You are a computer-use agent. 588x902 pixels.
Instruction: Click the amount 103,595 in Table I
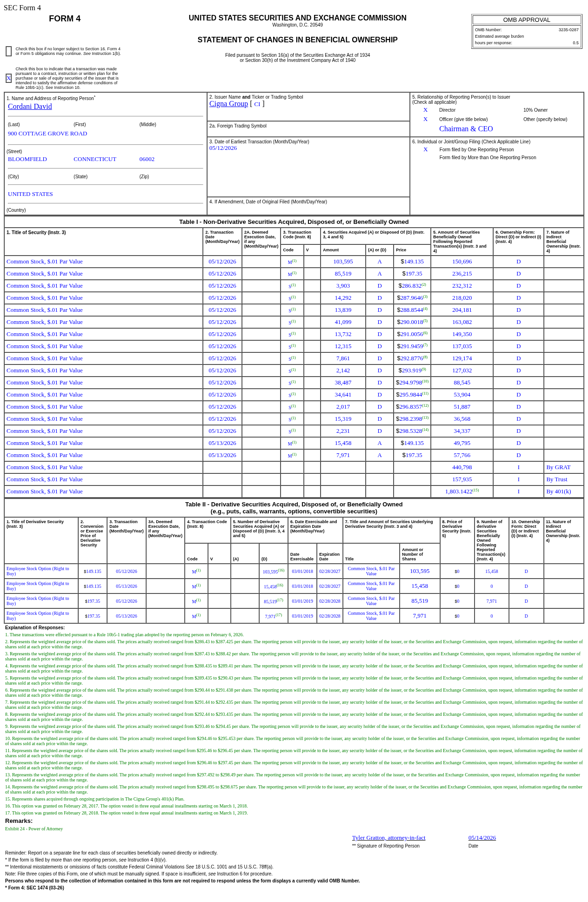(343, 262)
